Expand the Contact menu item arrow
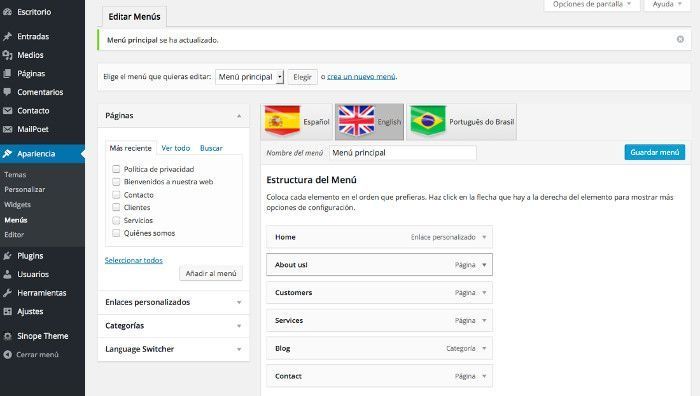This screenshot has width=700, height=396. [484, 376]
